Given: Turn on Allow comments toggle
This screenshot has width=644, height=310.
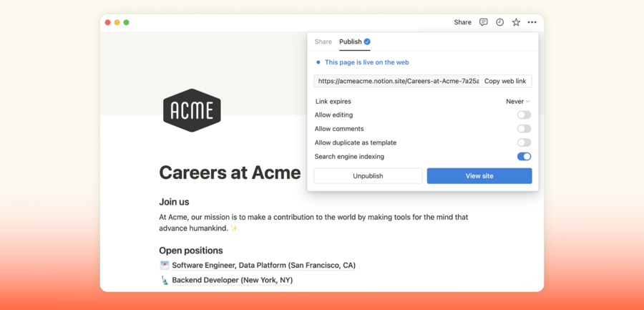Looking at the screenshot, I should point(524,129).
